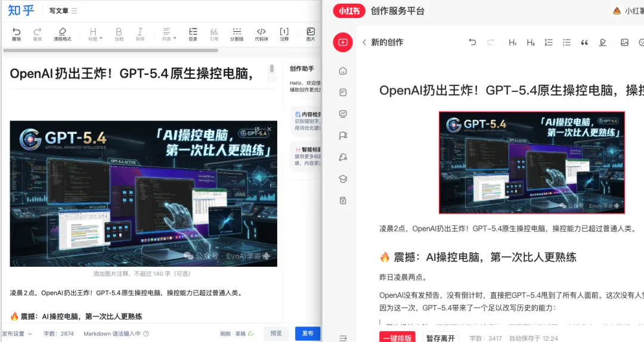Screen dimensions: 644x342
Task: Click the help icon beside Markdown 语法输入中
Action: (146, 334)
